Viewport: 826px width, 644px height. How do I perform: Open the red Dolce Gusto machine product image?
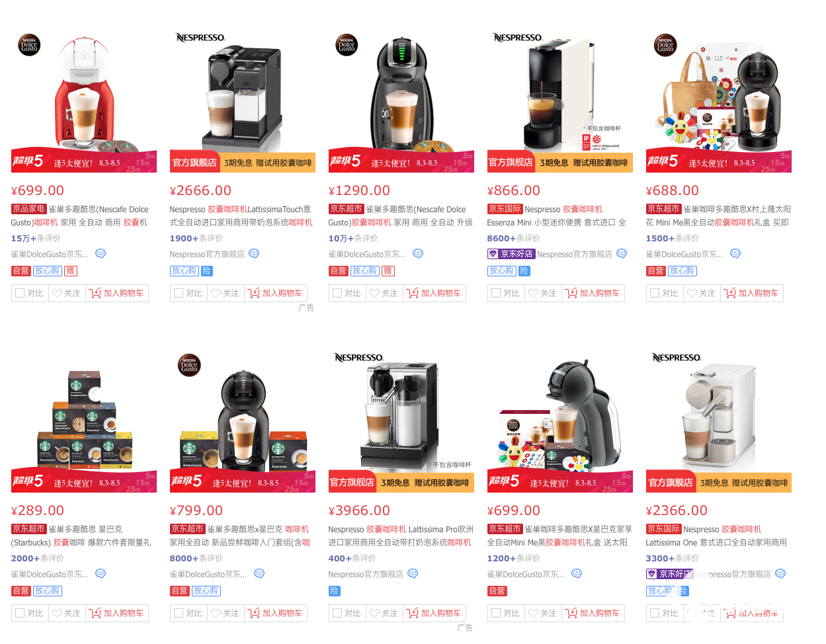click(84, 93)
